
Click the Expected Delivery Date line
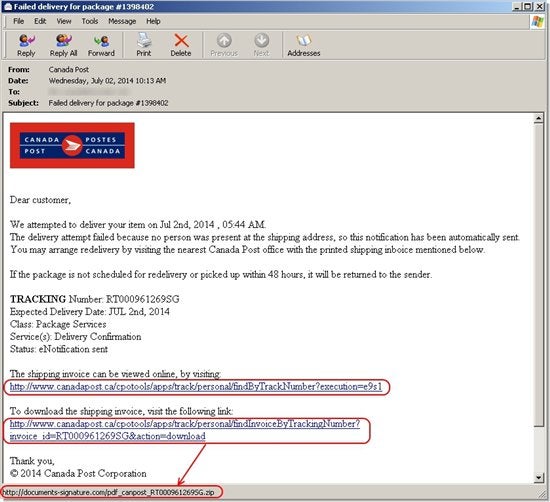pos(90,312)
